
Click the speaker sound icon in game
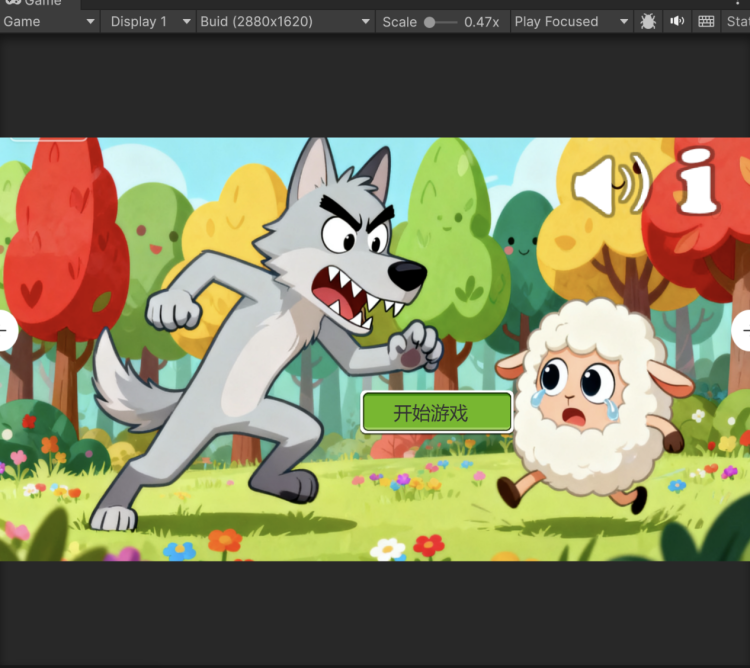coord(609,186)
